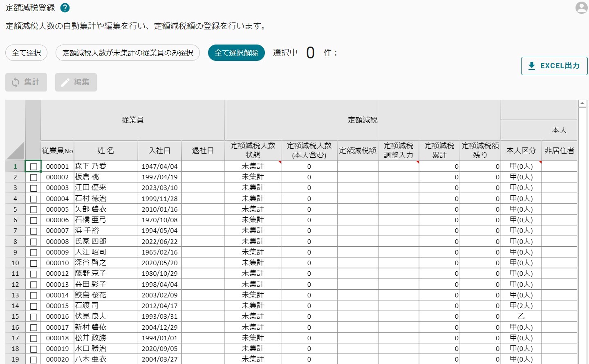Click the 姓名 column header
Viewport: 589px width, 364px height.
click(x=106, y=150)
